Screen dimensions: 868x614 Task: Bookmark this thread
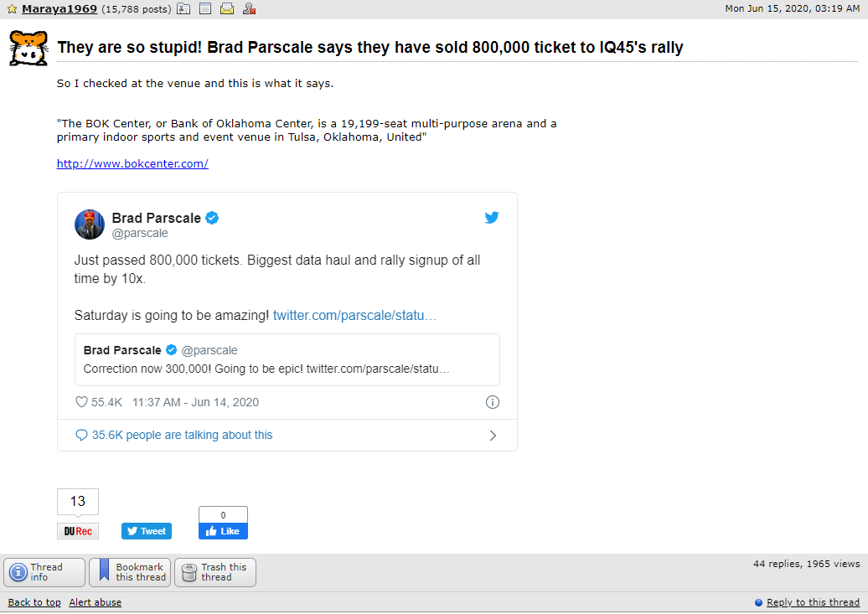click(x=130, y=572)
